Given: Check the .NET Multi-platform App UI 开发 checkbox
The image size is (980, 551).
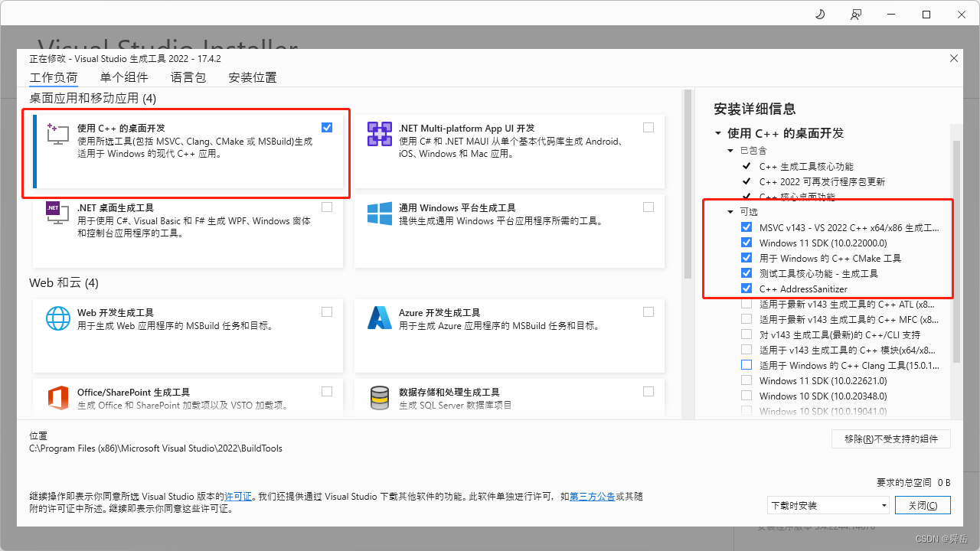Looking at the screenshot, I should [x=648, y=127].
